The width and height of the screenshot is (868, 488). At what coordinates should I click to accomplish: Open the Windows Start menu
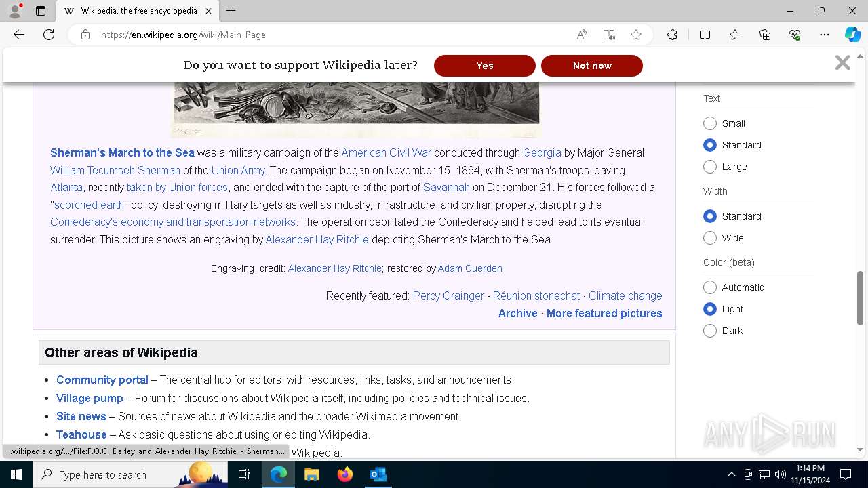point(16,474)
